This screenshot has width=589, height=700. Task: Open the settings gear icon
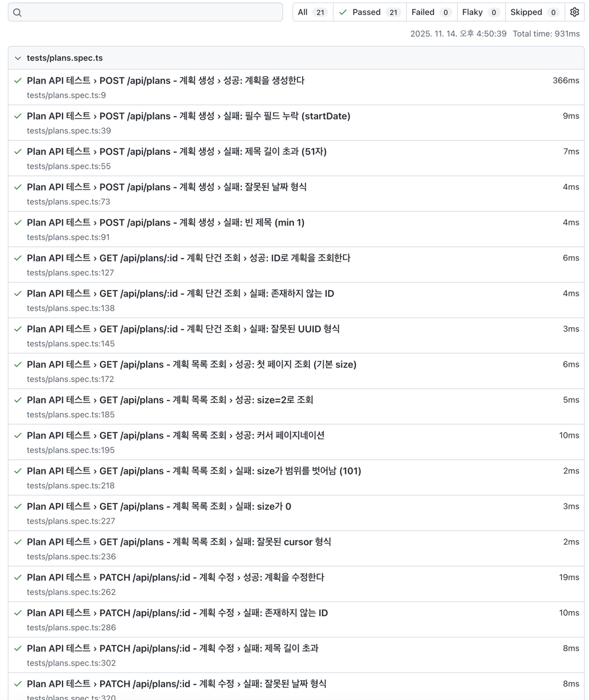pos(574,12)
